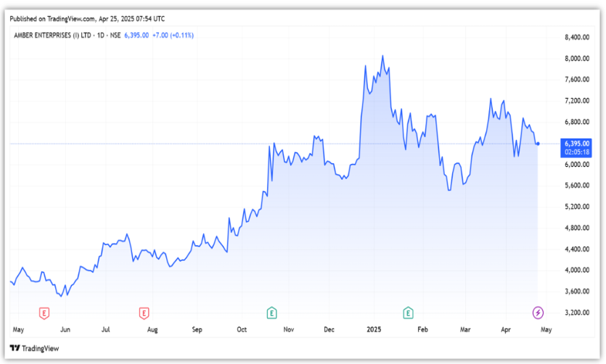Click the red earnings marker near June
Image resolution: width=606 pixels, height=364 pixels.
coord(44,313)
